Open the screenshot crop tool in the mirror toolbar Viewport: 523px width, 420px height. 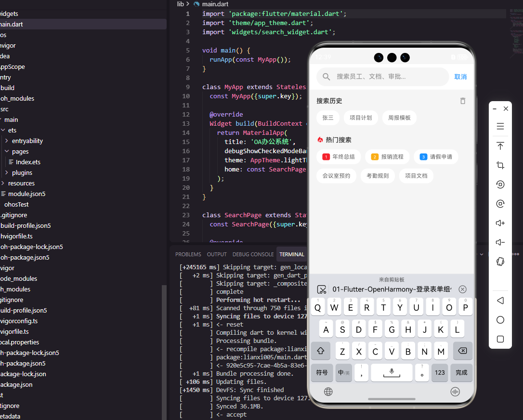coord(500,165)
